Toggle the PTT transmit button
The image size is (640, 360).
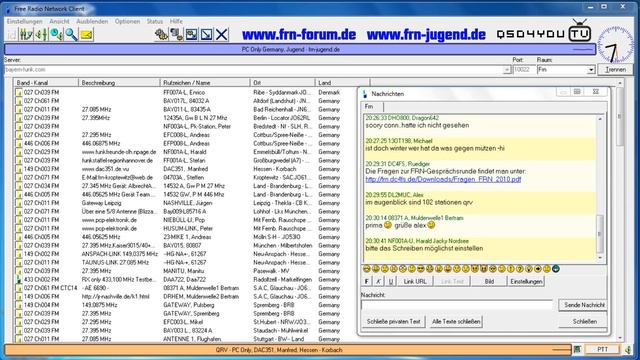[x=602, y=349]
